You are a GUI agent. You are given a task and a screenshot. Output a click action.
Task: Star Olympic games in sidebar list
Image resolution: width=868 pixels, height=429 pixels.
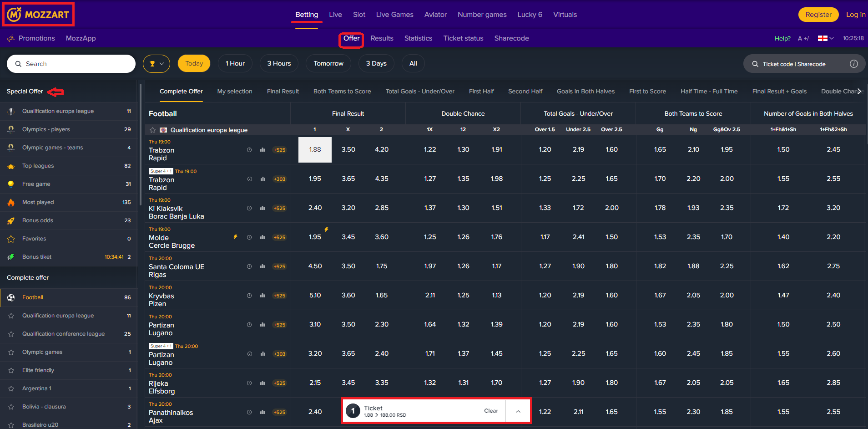pos(11,352)
